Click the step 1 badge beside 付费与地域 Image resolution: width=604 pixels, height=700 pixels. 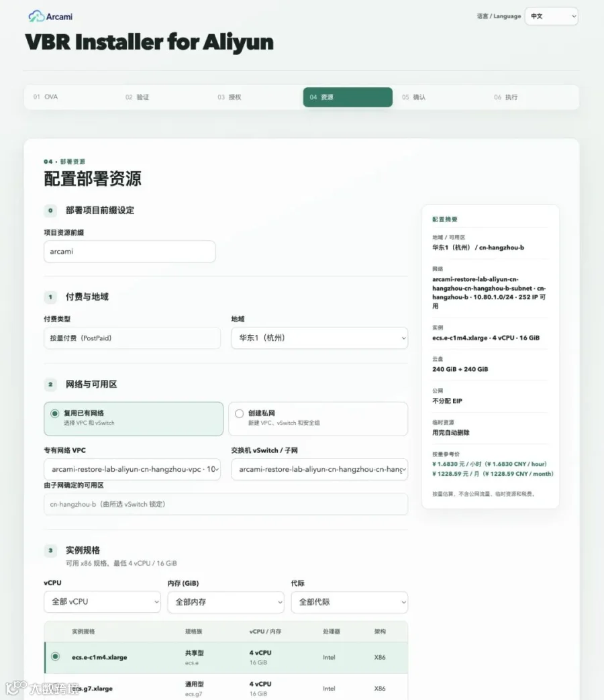pos(50,297)
